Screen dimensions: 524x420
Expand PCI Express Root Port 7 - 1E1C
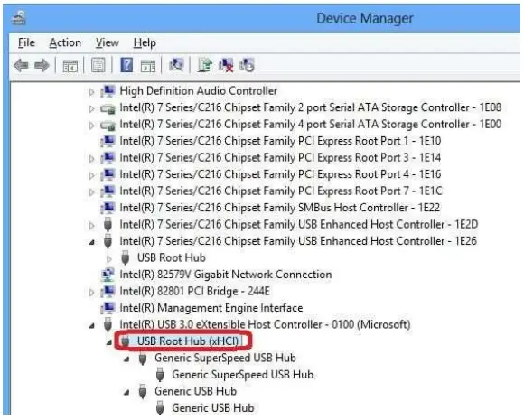point(91,191)
